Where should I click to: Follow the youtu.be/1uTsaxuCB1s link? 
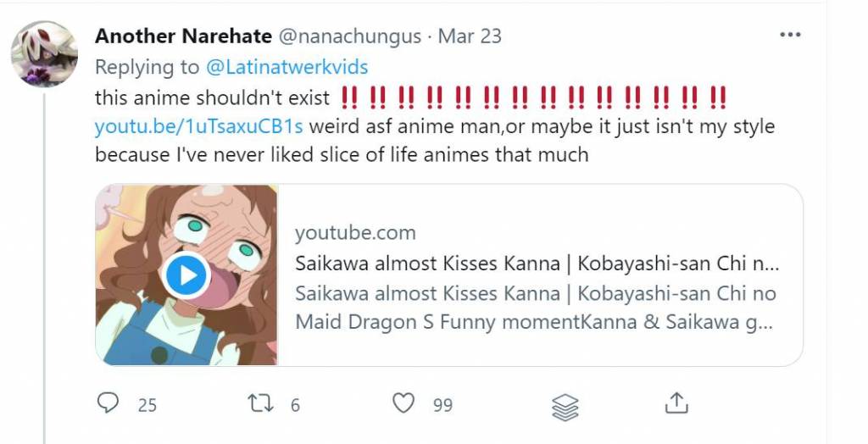tap(198, 127)
